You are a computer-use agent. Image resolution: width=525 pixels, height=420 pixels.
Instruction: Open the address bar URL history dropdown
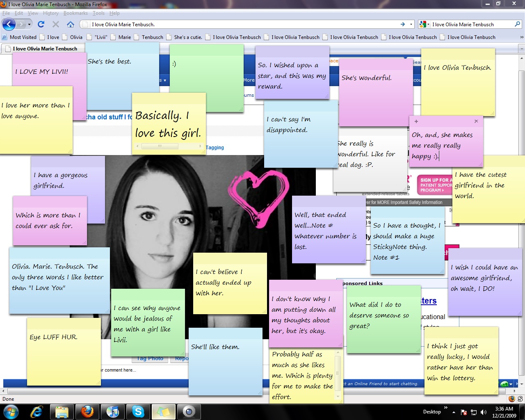(x=411, y=24)
